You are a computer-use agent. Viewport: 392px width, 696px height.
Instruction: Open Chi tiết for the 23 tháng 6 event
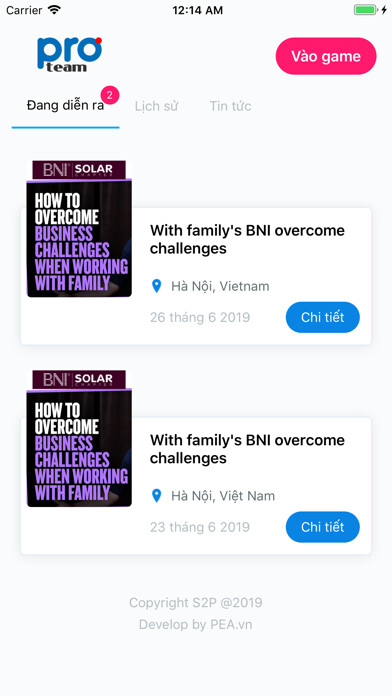[x=323, y=527]
